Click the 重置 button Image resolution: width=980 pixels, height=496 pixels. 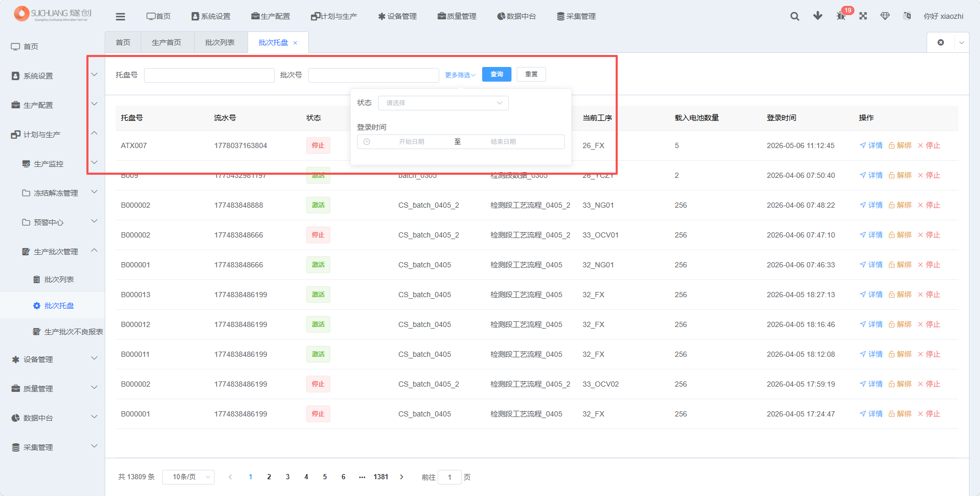[531, 74]
